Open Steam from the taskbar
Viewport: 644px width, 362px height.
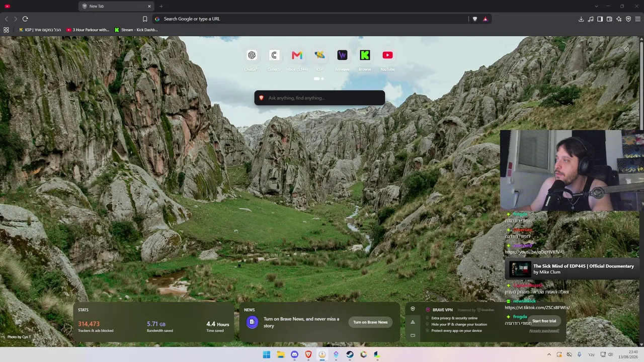click(x=350, y=355)
